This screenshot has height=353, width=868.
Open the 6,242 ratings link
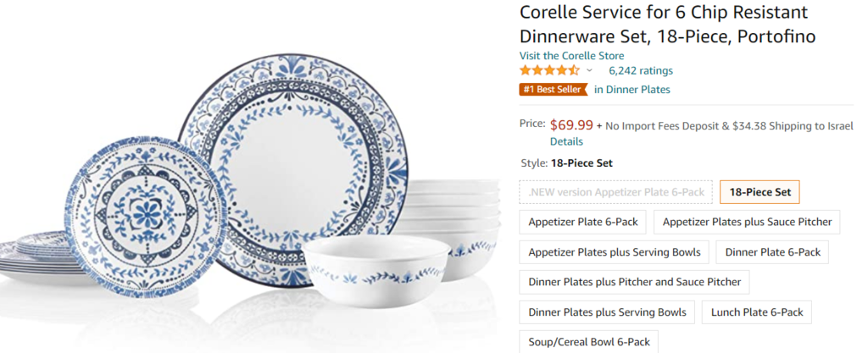pos(641,70)
